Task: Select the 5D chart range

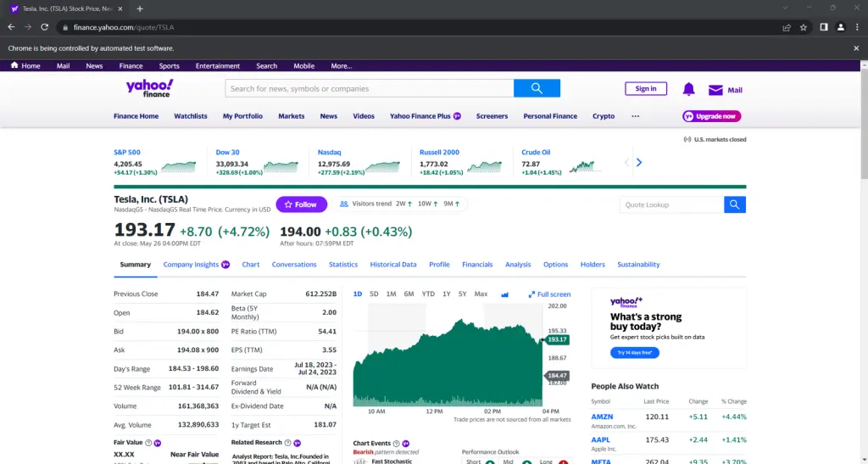Action: pyautogui.click(x=374, y=294)
